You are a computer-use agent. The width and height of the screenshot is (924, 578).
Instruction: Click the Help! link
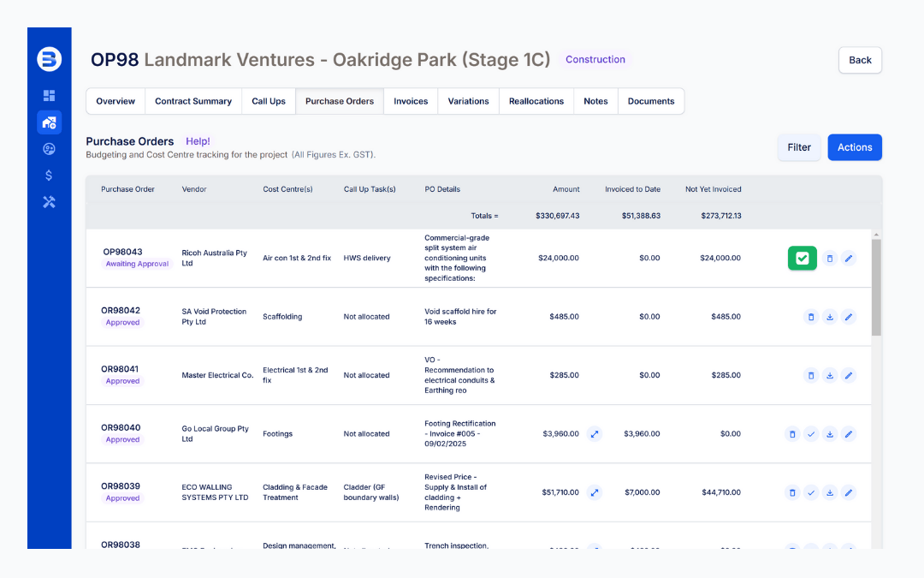(198, 141)
